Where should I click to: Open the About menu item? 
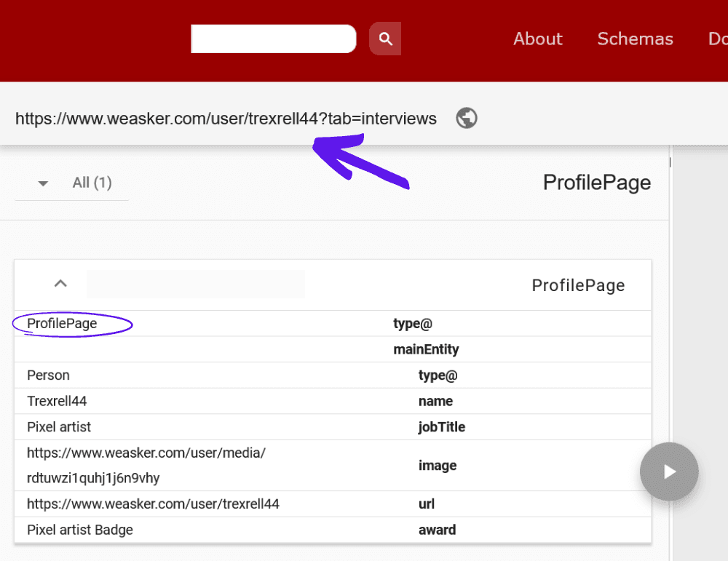[x=537, y=39]
